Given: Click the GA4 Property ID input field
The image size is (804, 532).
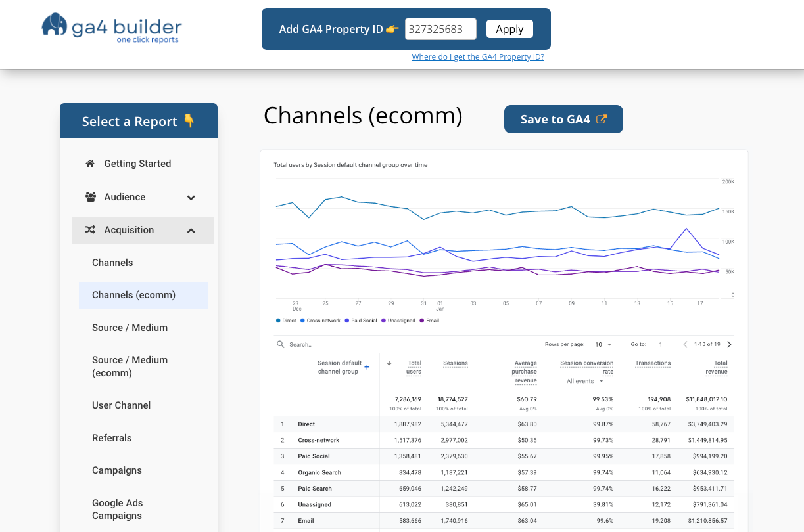Looking at the screenshot, I should 440,29.
